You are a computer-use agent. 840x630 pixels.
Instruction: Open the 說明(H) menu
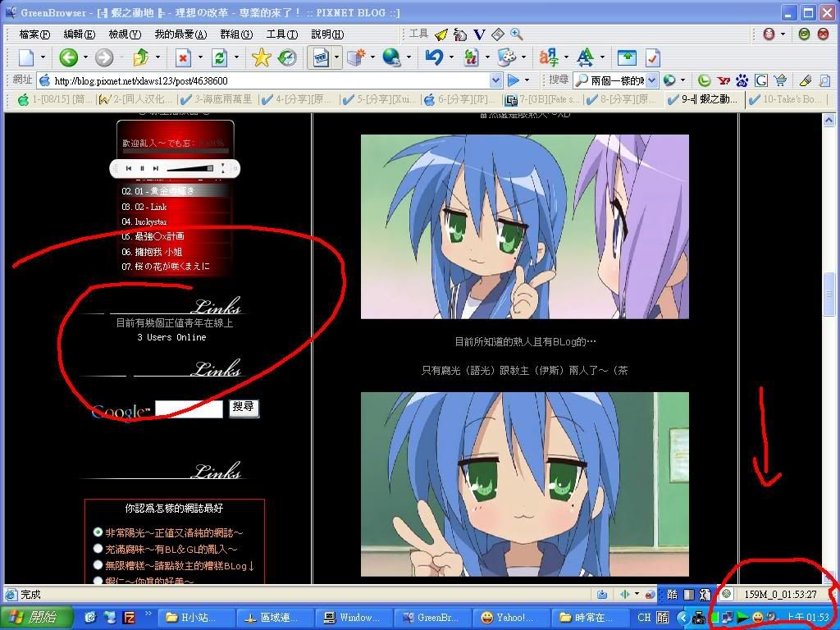[327, 34]
